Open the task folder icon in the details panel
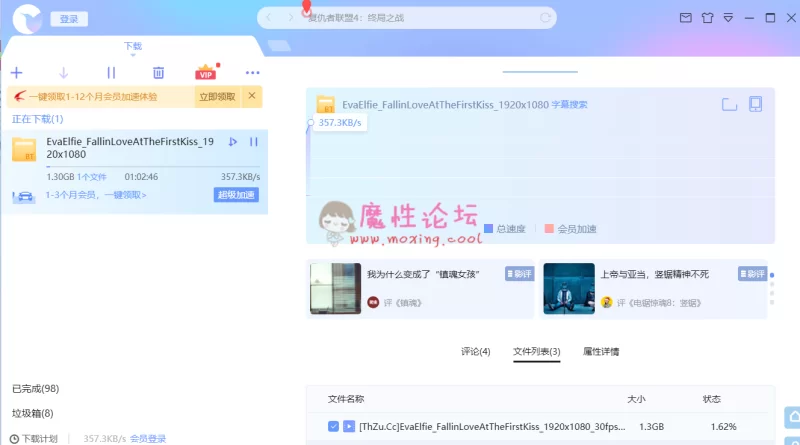This screenshot has width=800, height=445. tap(730, 105)
